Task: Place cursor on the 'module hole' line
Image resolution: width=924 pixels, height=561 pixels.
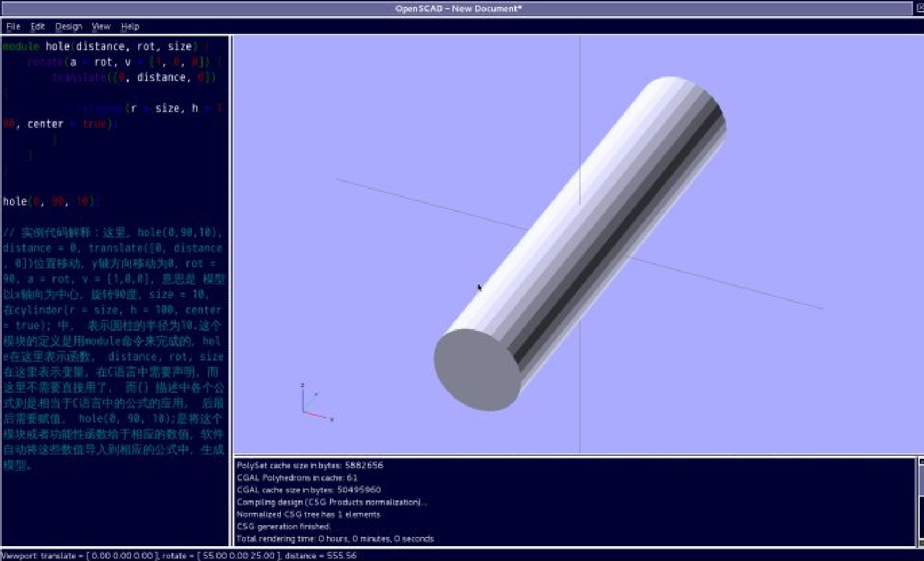Action: [99, 46]
